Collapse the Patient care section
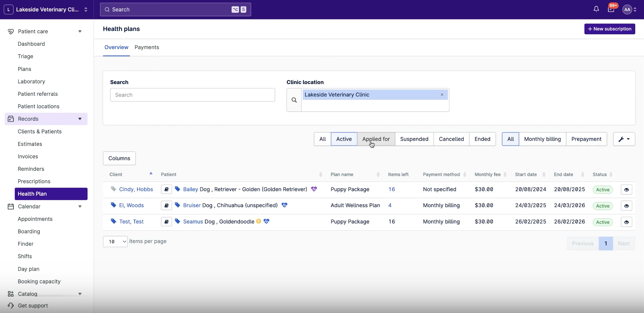This screenshot has height=313, width=644. point(80,31)
